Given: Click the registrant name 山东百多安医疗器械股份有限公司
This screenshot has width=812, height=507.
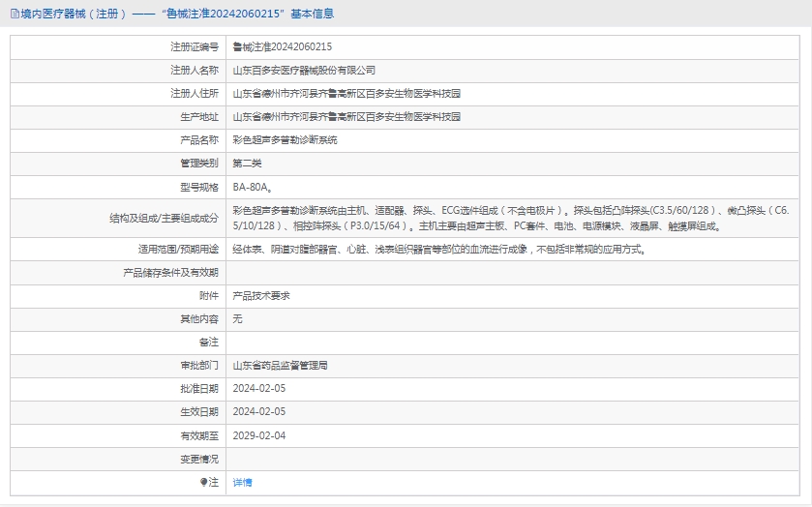Looking at the screenshot, I should coord(303,70).
